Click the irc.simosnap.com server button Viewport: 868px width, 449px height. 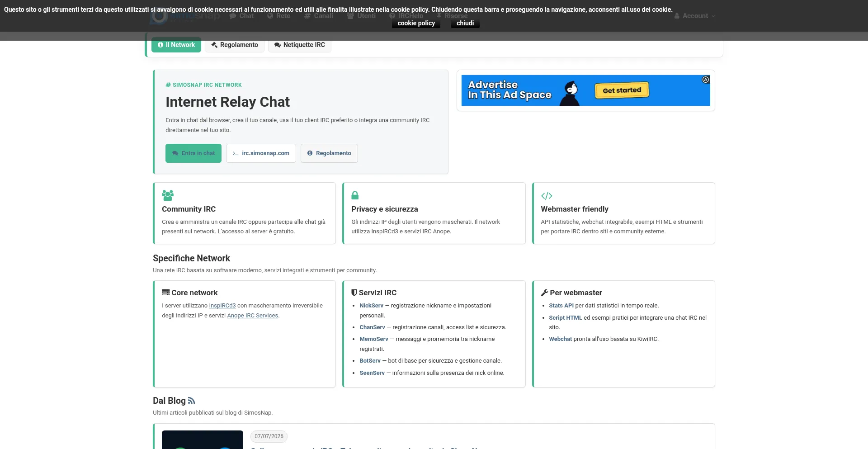tap(261, 153)
